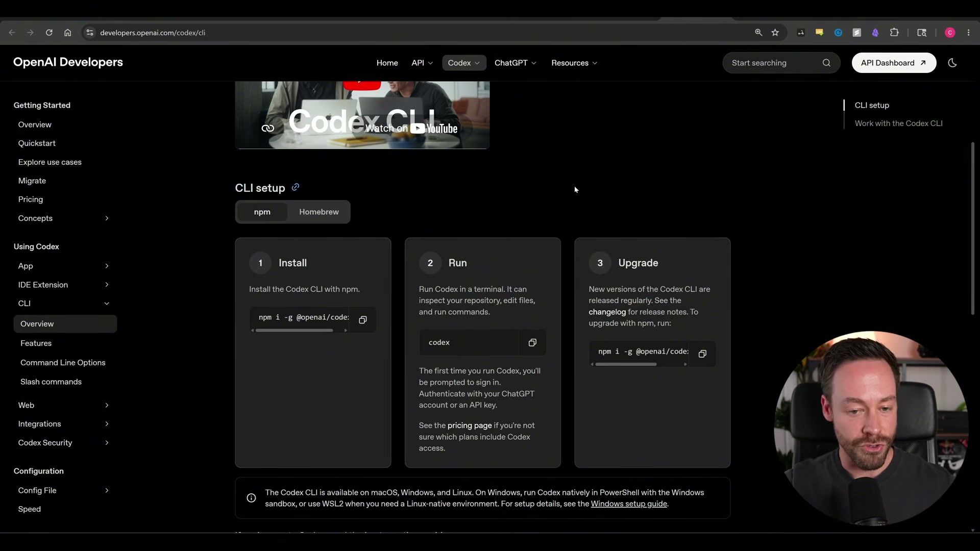Select CLI Overview in the sidebar
The height and width of the screenshot is (551, 980).
pos(65,324)
